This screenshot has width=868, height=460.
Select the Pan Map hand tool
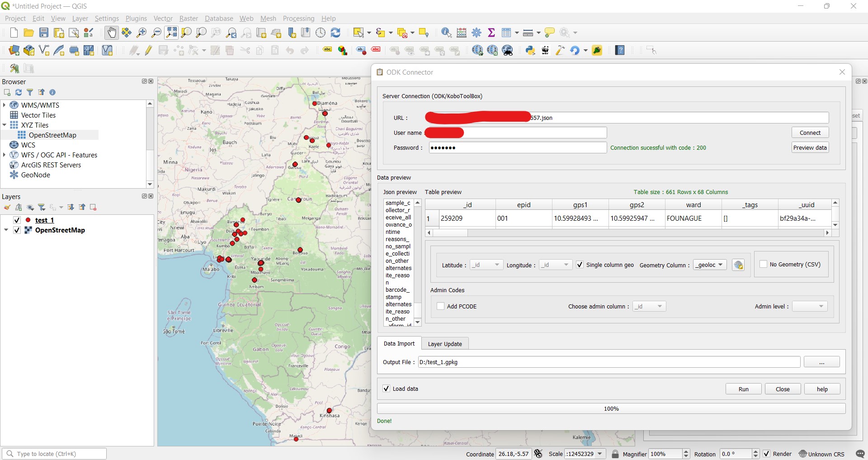tap(111, 33)
